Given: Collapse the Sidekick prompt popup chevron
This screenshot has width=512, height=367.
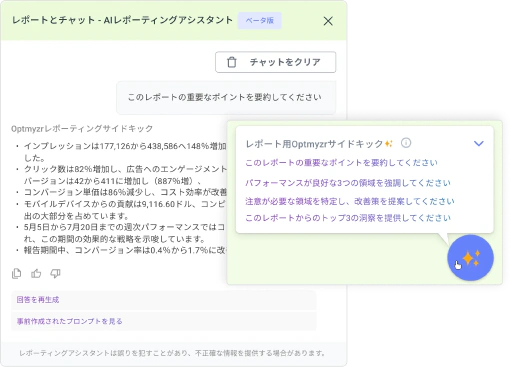Looking at the screenshot, I should [479, 143].
